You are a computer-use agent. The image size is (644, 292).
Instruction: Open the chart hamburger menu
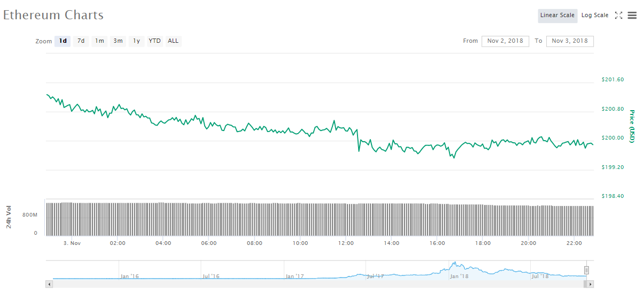click(632, 16)
